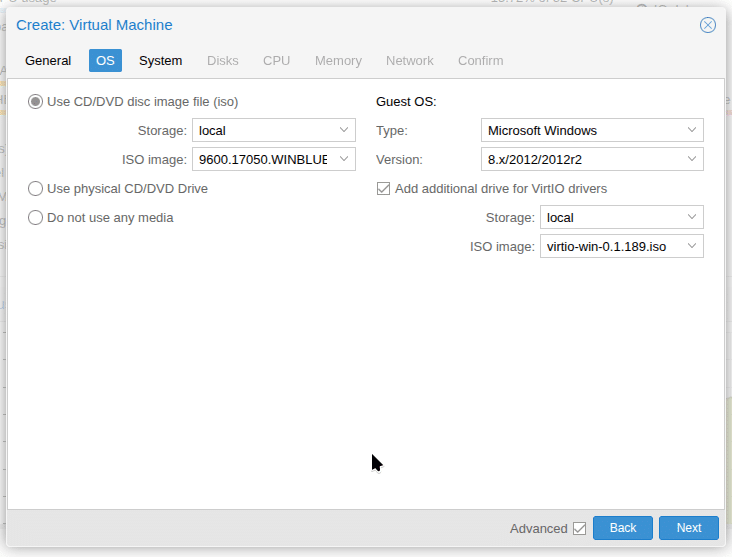Toggle the Advanced checkbox
Viewport: 732px width, 557px height.
579,528
